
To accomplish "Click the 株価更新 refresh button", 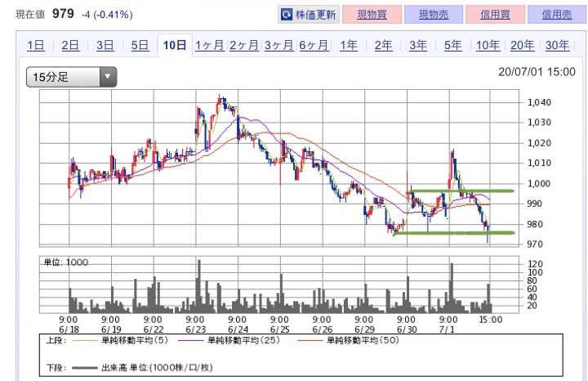I will (309, 15).
